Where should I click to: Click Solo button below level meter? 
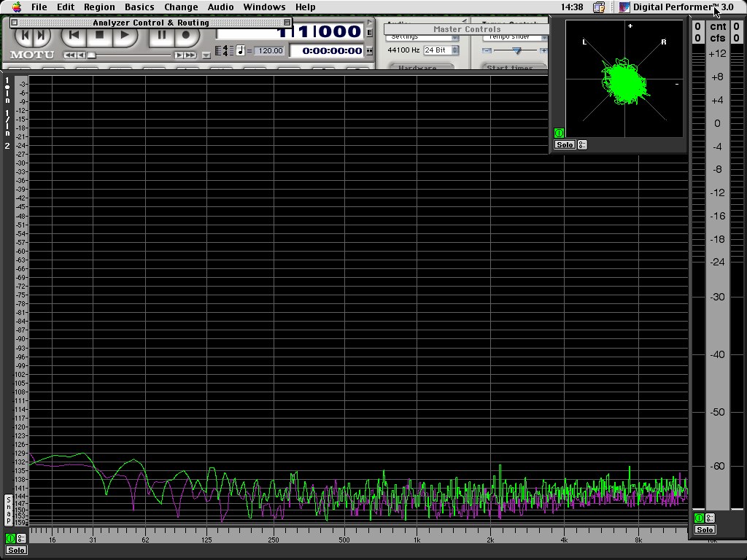705,529
